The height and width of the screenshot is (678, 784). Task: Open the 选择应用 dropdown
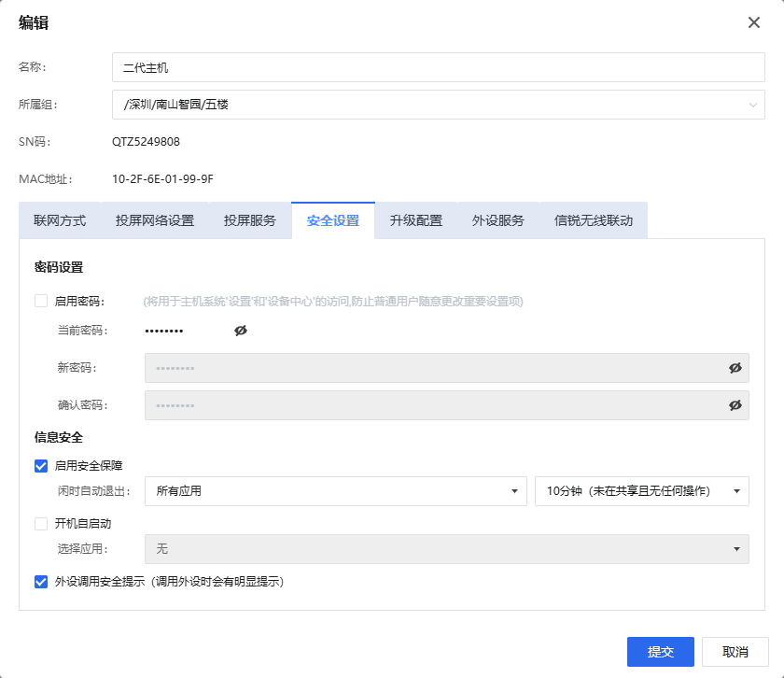(x=446, y=549)
